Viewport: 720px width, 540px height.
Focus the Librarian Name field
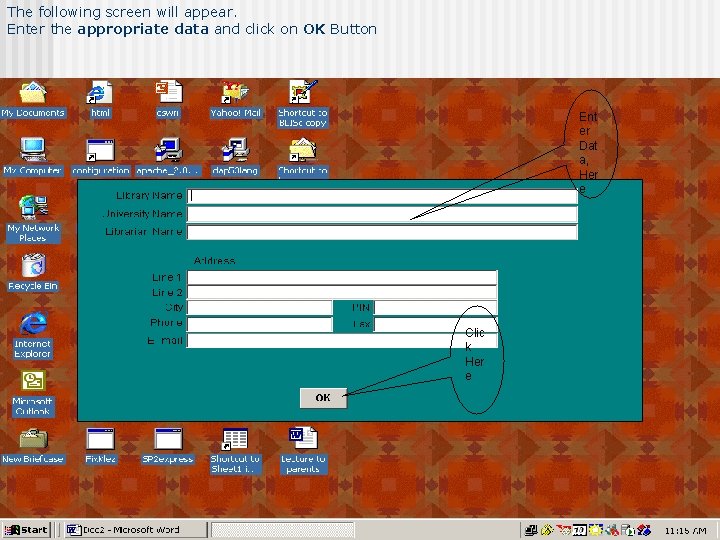coord(382,232)
